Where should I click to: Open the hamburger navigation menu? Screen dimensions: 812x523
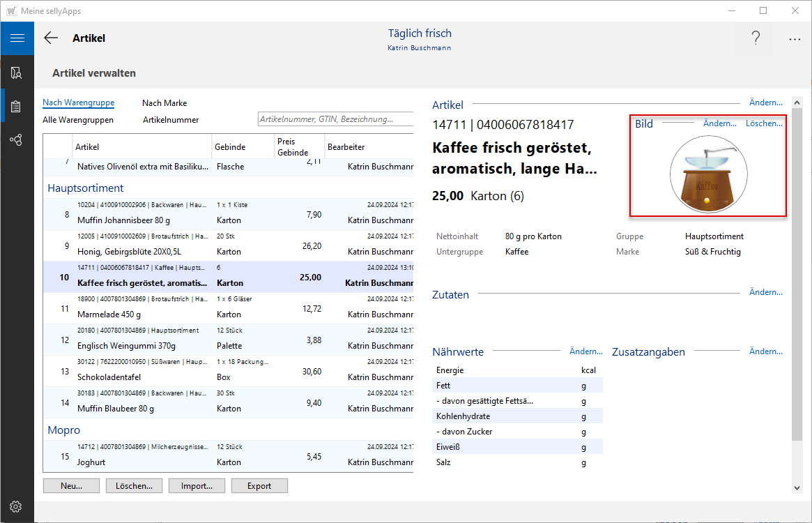[x=17, y=38]
